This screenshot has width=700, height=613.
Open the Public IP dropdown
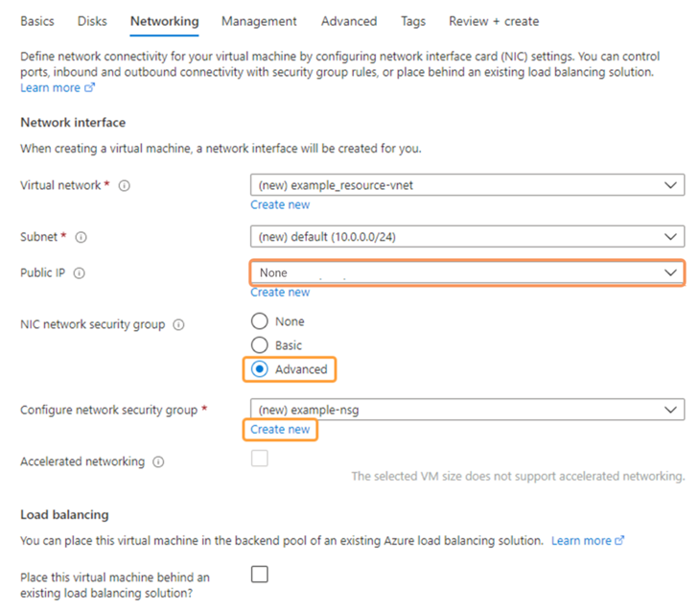tap(467, 273)
